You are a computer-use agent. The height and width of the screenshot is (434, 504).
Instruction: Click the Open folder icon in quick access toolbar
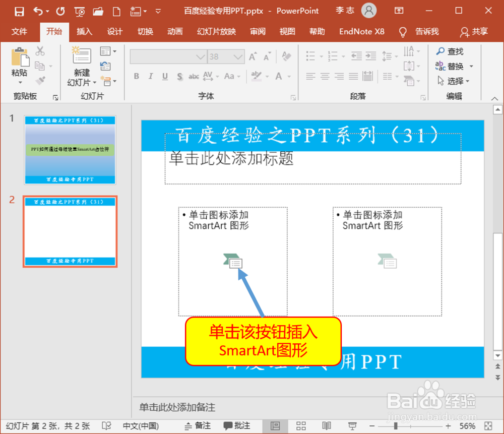click(98, 12)
